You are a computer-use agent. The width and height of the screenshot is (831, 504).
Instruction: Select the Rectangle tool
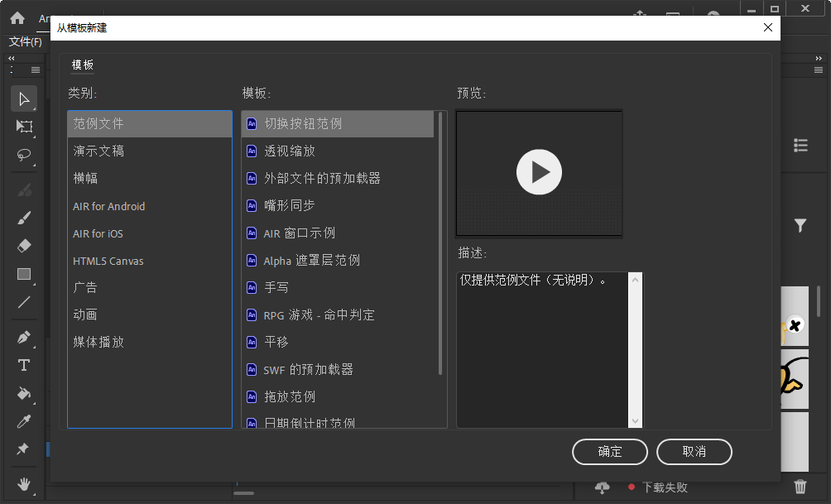(23, 274)
